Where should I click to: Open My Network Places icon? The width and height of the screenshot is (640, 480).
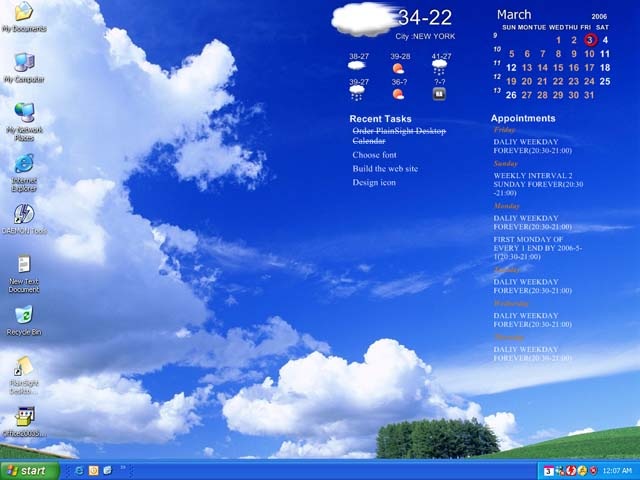pyautogui.click(x=23, y=114)
